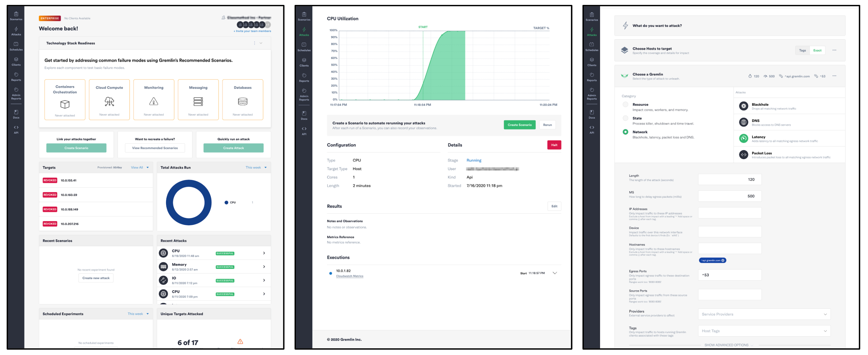Switch host targeting to Exact tab

817,51
